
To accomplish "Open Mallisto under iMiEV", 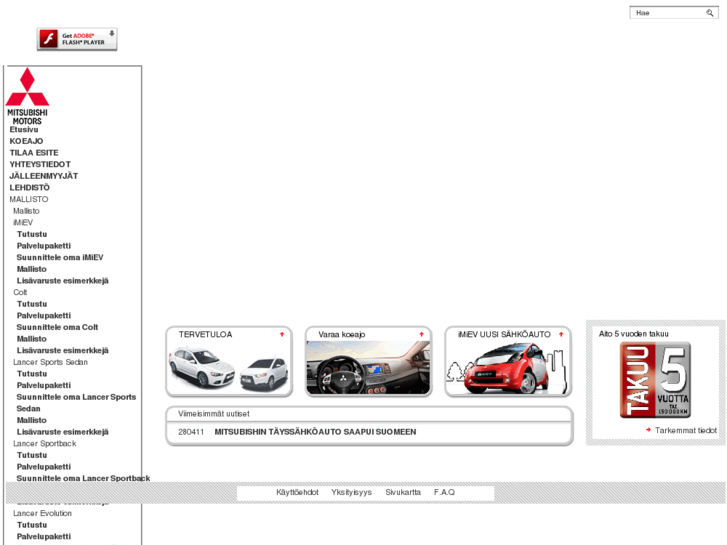I will tap(32, 269).
